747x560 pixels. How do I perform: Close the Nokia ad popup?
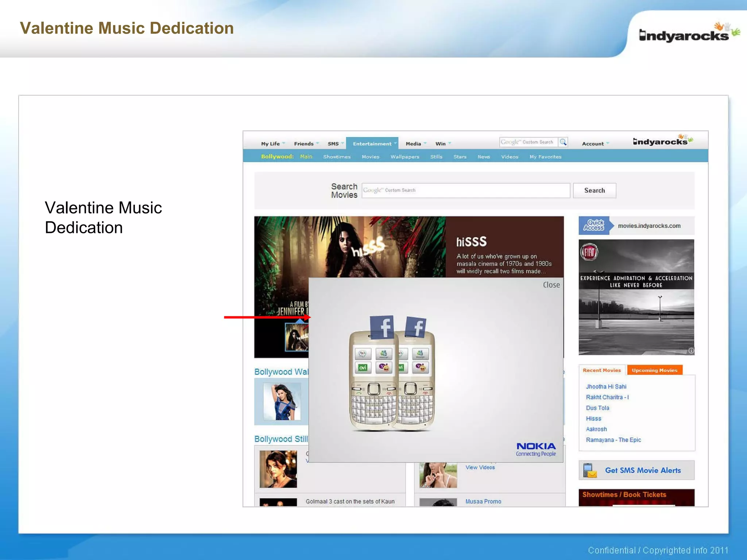551,285
